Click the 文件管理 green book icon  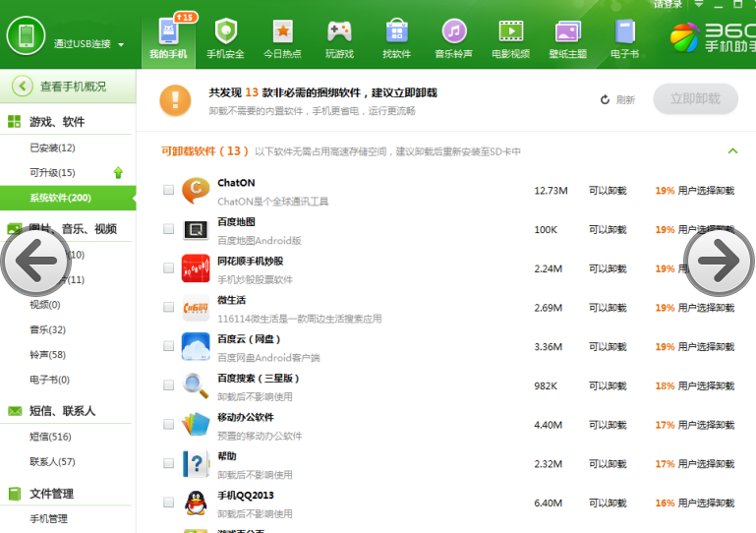(15, 494)
